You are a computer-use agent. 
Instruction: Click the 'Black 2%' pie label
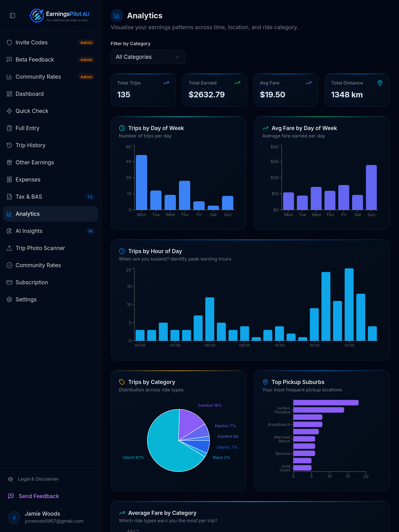pos(221,457)
